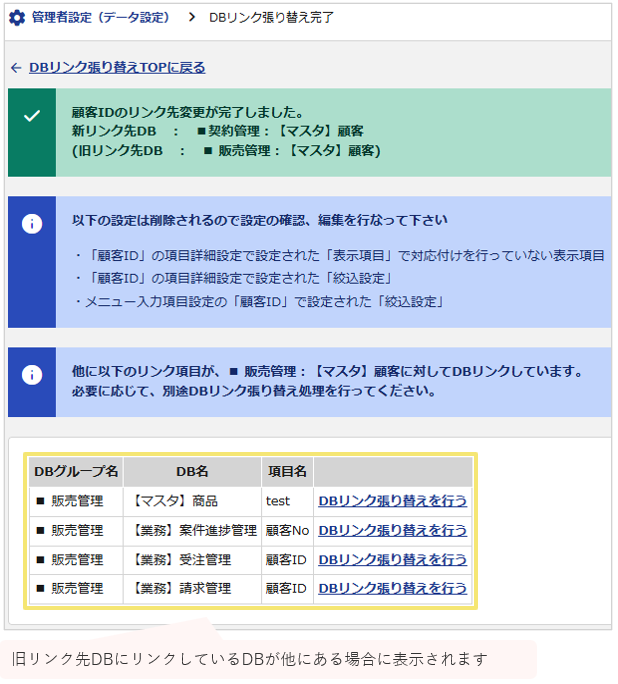Click the 顧客No item name cell
This screenshot has height=684, width=618.
pos(287,531)
